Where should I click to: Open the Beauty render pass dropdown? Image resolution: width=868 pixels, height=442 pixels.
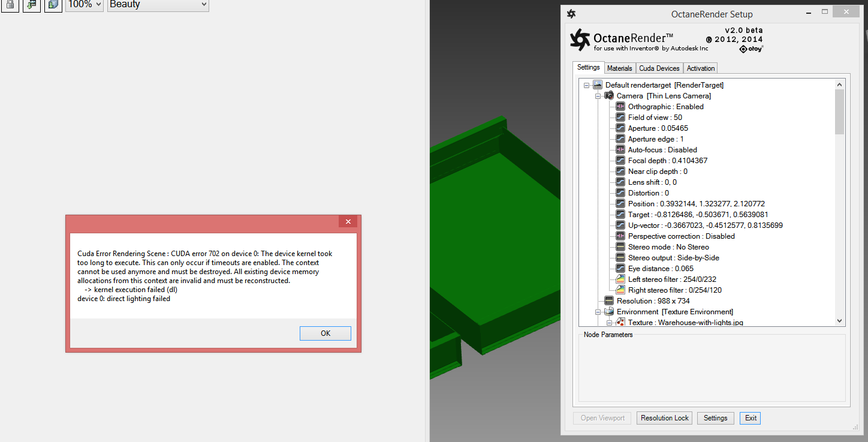click(x=158, y=4)
